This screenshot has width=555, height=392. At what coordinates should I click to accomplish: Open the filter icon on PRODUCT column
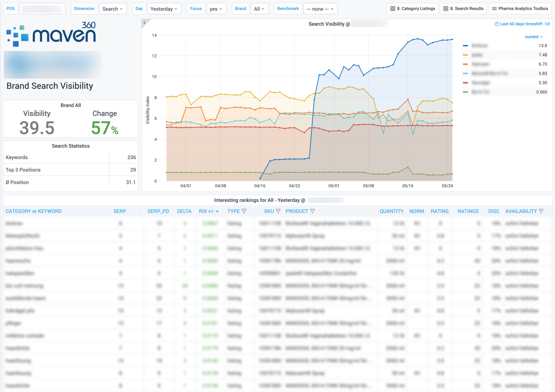(313, 211)
